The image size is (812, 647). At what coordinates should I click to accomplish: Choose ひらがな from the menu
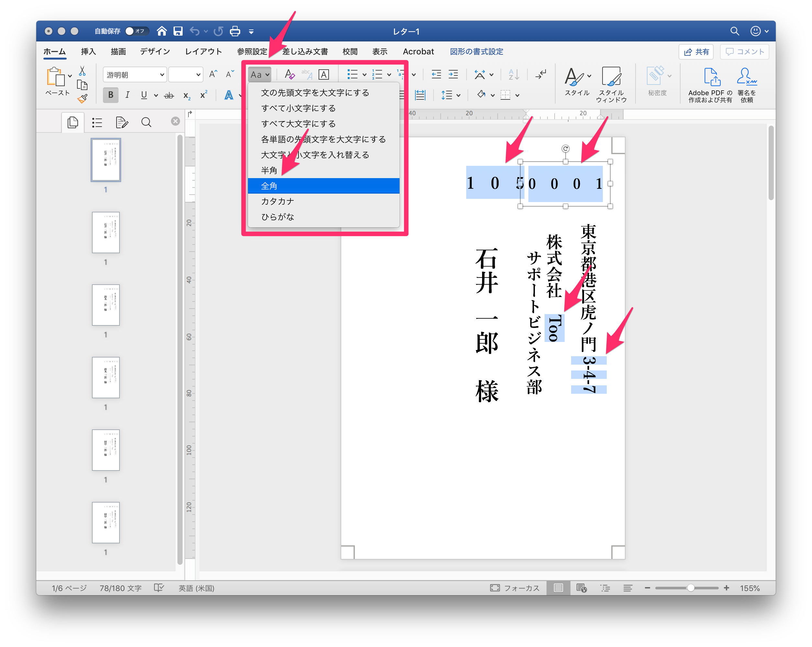[x=323, y=217]
